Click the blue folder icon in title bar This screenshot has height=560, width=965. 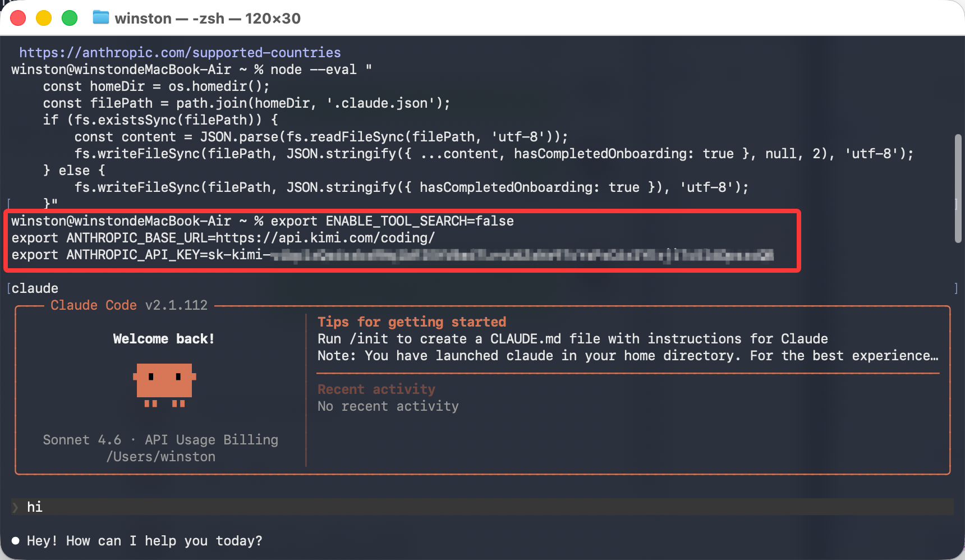pyautogui.click(x=101, y=18)
